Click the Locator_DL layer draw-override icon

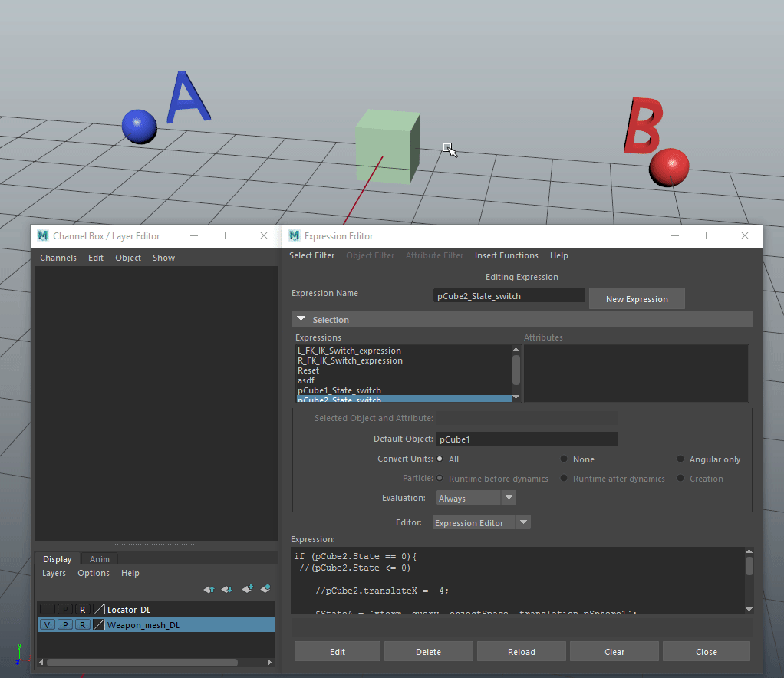click(98, 609)
